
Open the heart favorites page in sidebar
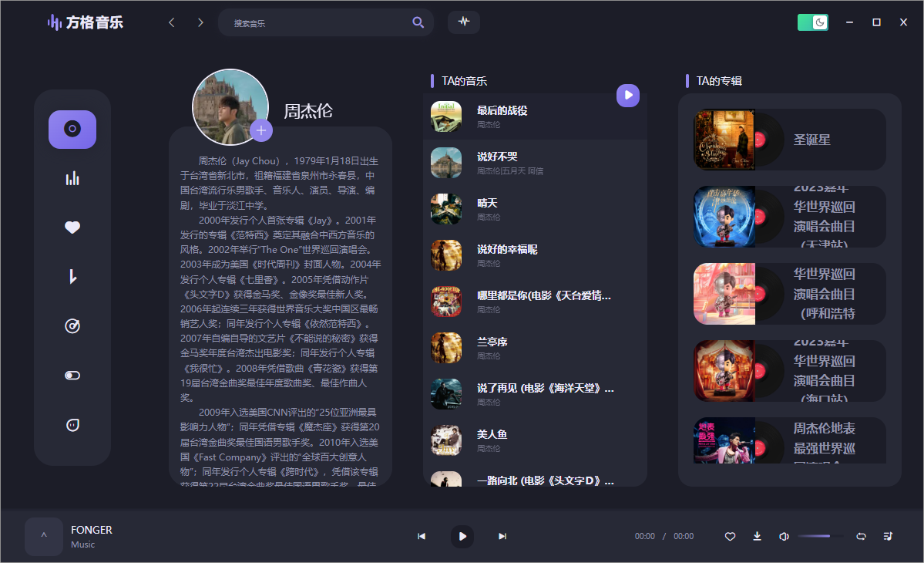click(x=72, y=228)
